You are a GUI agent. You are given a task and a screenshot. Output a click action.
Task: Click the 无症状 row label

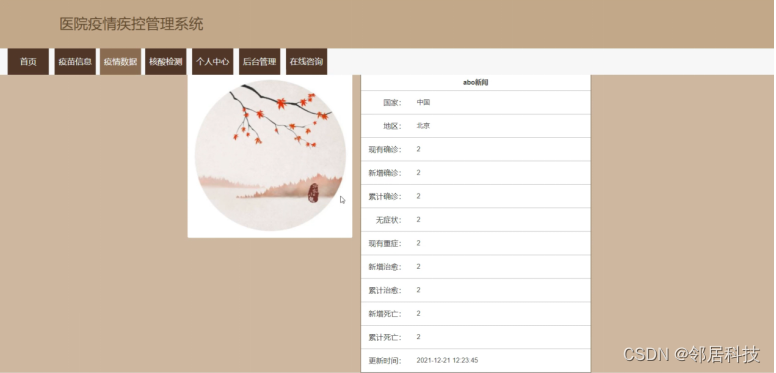[389, 220]
